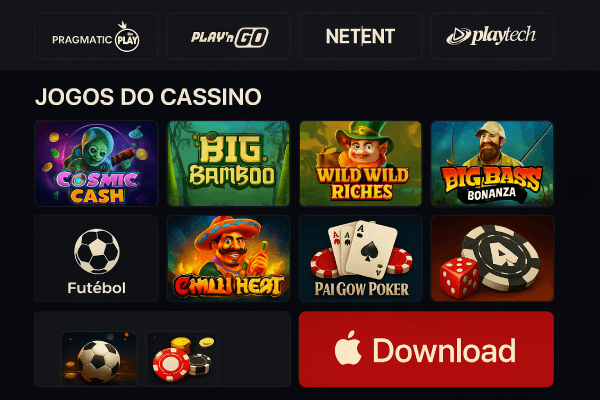
Task: Click the fisherman on Big Bass Bonanza
Action: (490, 145)
